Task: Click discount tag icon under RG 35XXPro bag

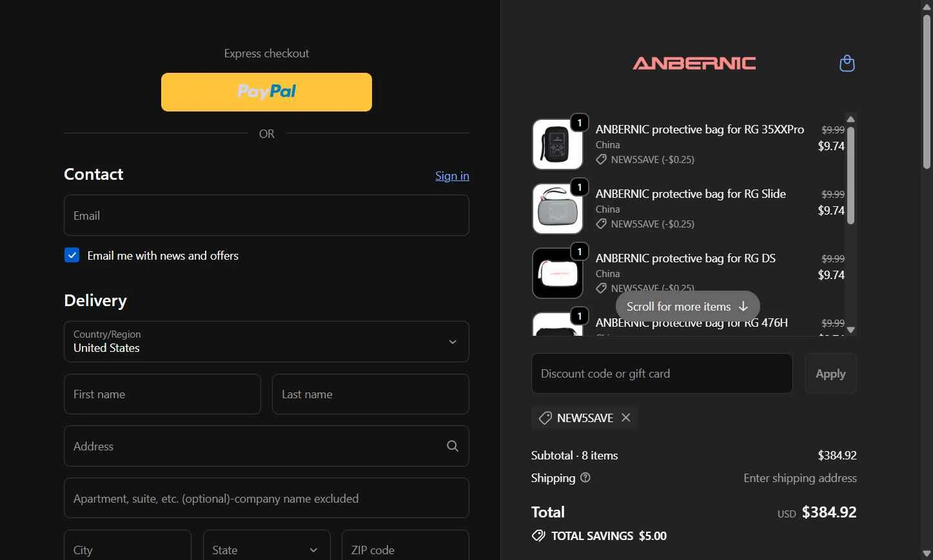Action: [x=601, y=159]
